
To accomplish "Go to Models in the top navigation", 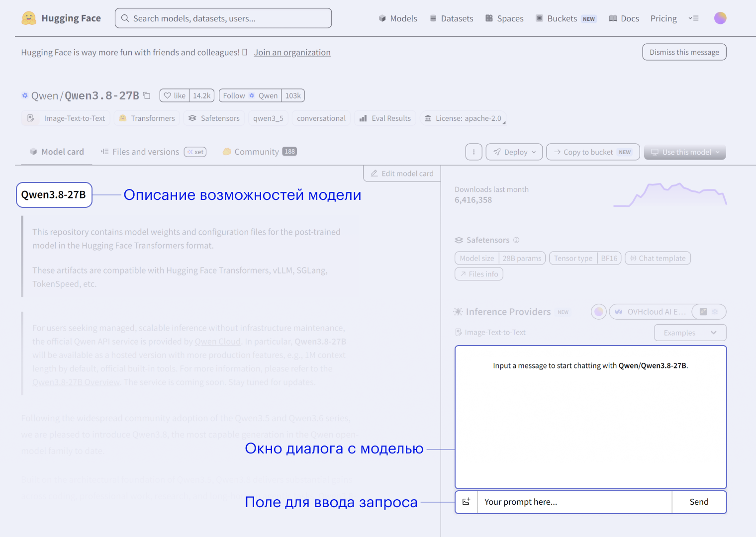I will coord(398,18).
